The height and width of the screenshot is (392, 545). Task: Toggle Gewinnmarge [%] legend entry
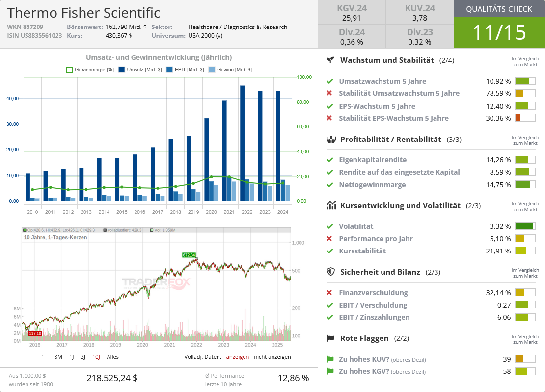90,70
